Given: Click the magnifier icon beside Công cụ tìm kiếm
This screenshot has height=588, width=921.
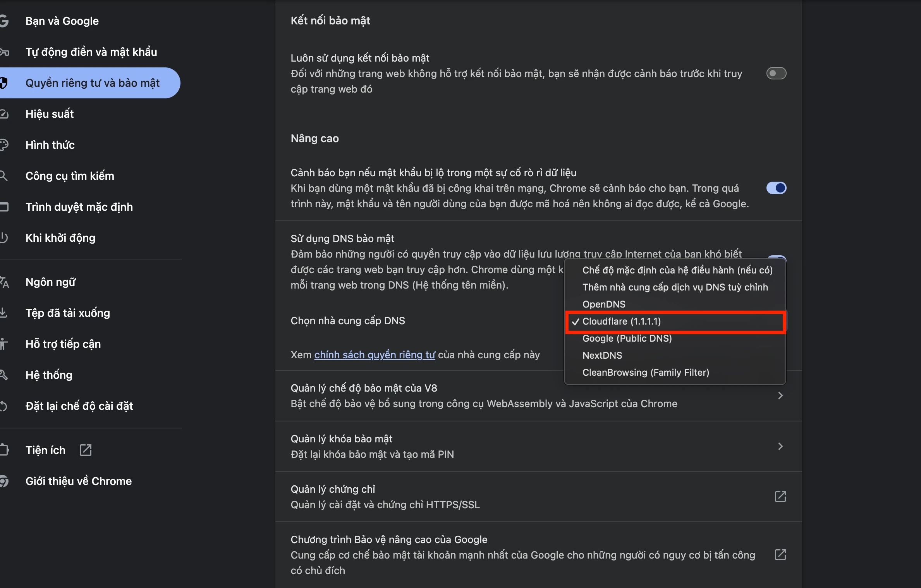Looking at the screenshot, I should coord(3,176).
